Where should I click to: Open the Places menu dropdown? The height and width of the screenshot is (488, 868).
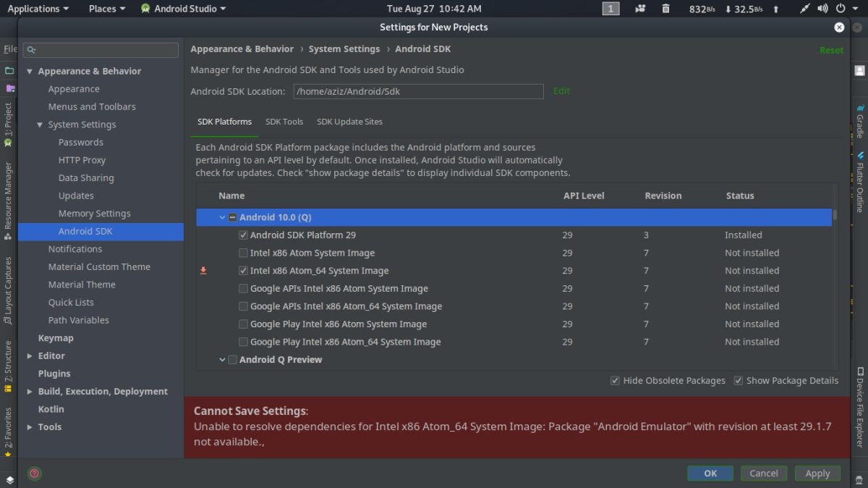[x=107, y=9]
